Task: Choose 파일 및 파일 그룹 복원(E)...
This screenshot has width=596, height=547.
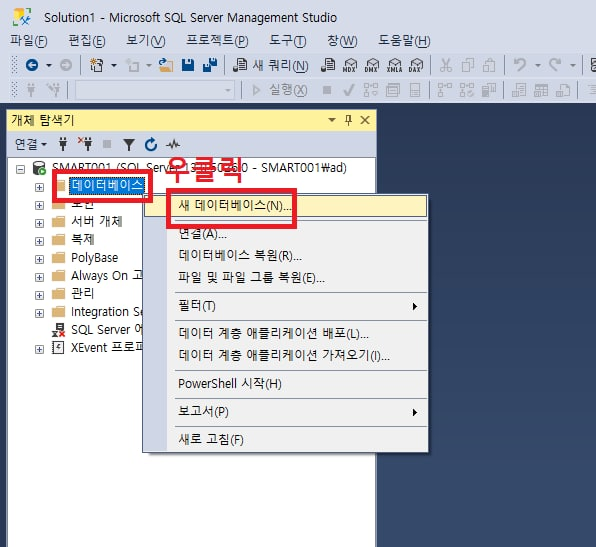Action: pos(285,277)
